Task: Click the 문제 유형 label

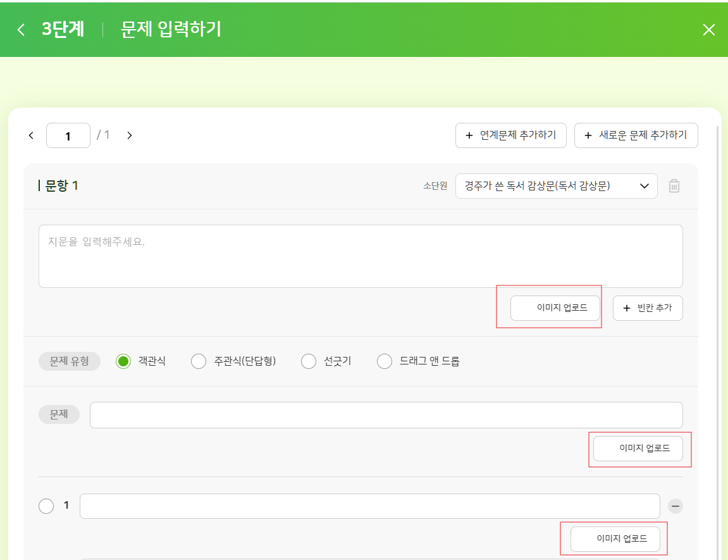Action: [x=69, y=361]
